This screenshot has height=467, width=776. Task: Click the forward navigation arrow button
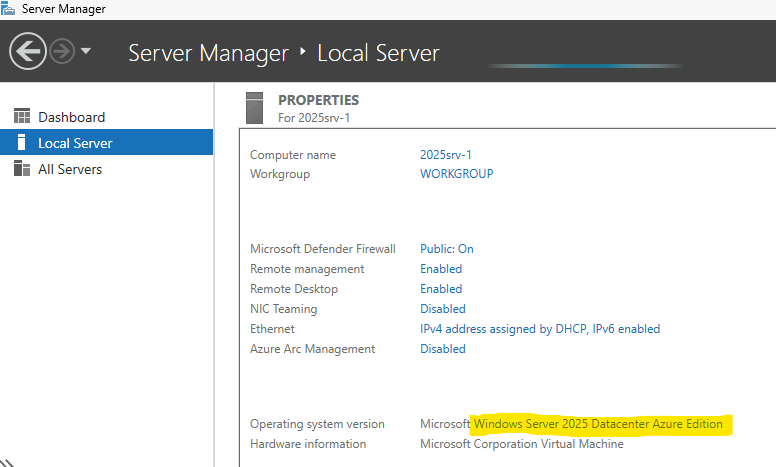62,51
